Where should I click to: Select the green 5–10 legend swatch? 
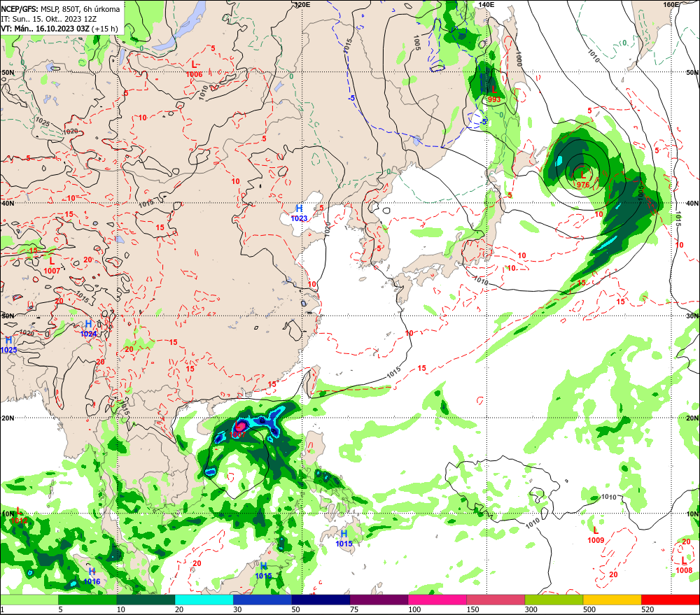[87, 600]
